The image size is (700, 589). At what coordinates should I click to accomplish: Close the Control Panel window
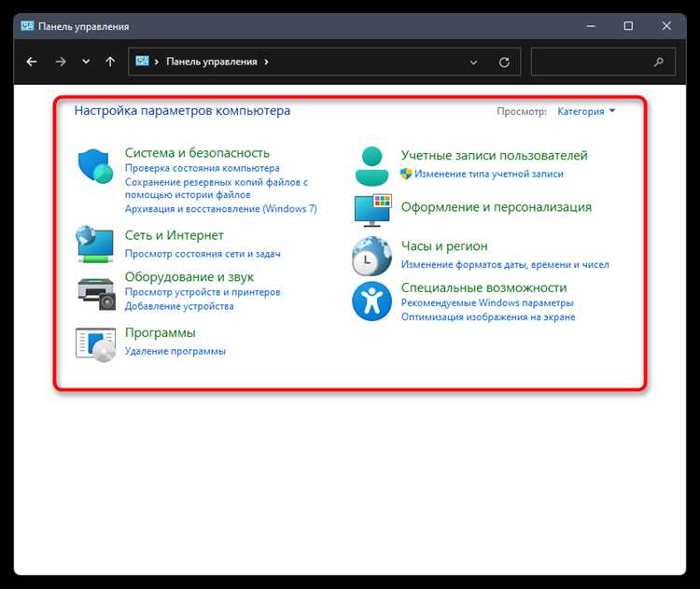tap(666, 26)
